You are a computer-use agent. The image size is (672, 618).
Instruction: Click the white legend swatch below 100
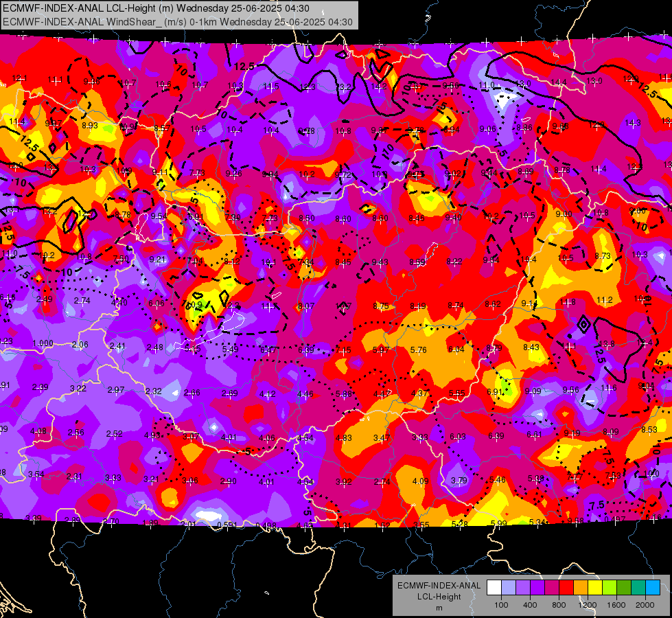tap(494, 588)
